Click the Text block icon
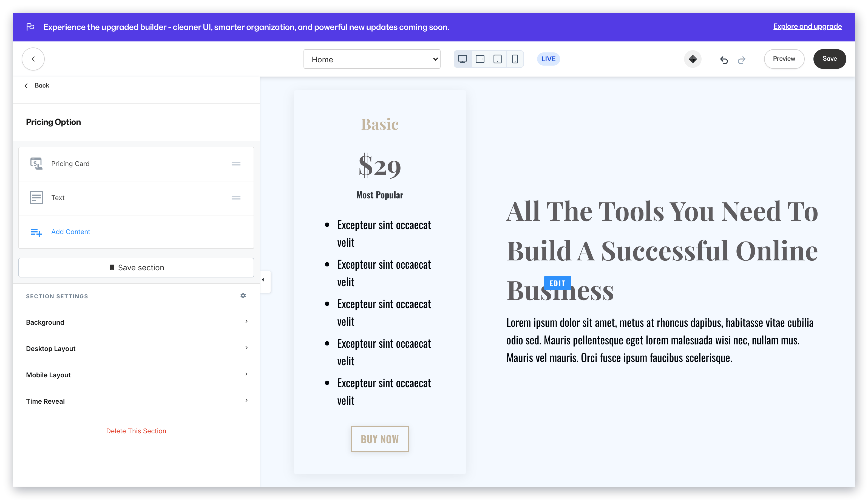This screenshot has height=500, width=868. click(x=36, y=198)
